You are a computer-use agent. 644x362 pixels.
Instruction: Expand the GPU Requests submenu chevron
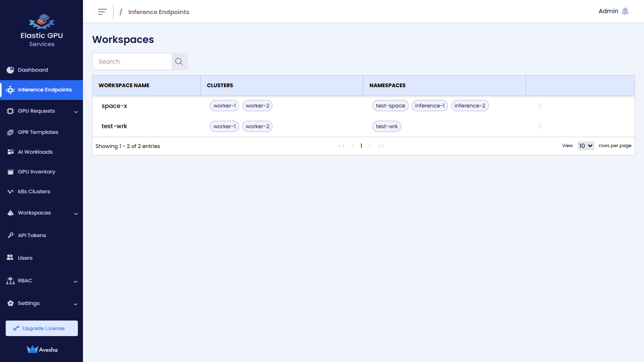point(76,112)
